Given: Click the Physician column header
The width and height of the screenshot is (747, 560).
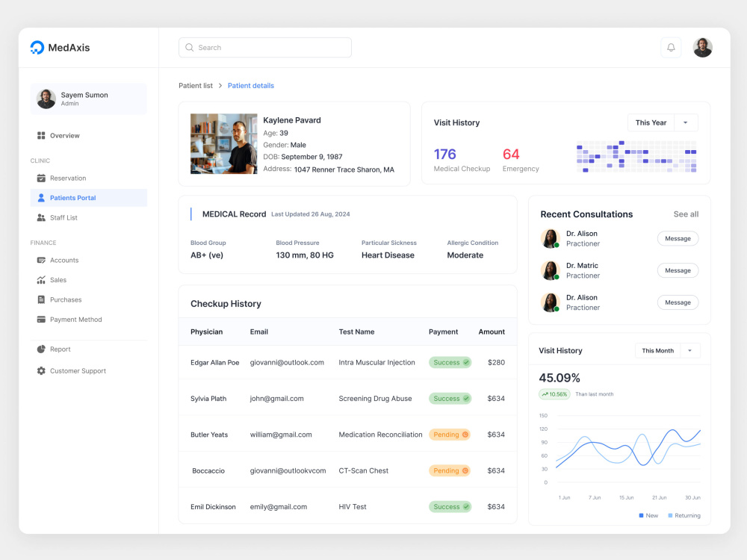Looking at the screenshot, I should [206, 332].
